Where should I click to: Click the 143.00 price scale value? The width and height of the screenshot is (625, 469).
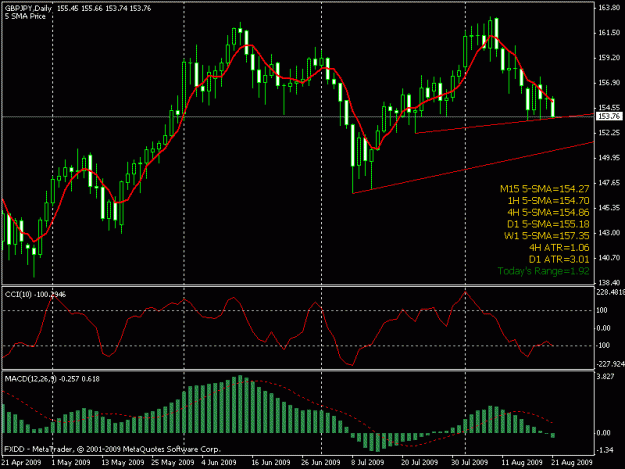click(x=609, y=233)
